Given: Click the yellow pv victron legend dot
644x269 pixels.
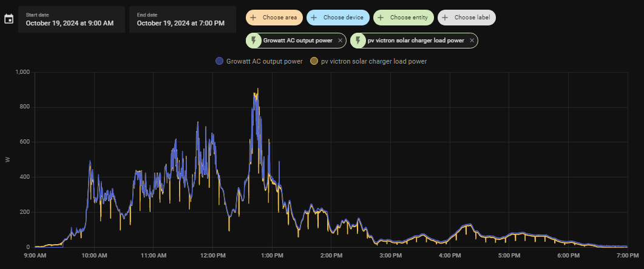Looking at the screenshot, I should (314, 61).
